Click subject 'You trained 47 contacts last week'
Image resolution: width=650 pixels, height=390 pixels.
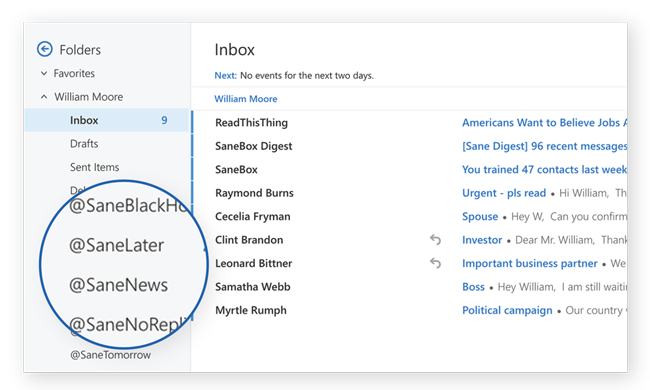[x=544, y=170]
